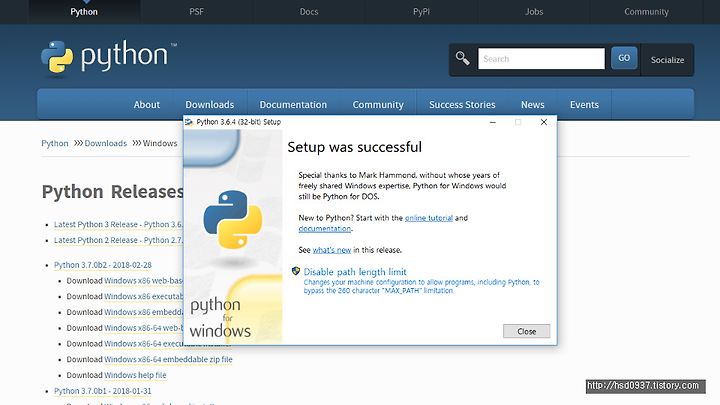Image resolution: width=720 pixels, height=405 pixels.
Task: Click the search magnifier icon
Action: coord(462,58)
